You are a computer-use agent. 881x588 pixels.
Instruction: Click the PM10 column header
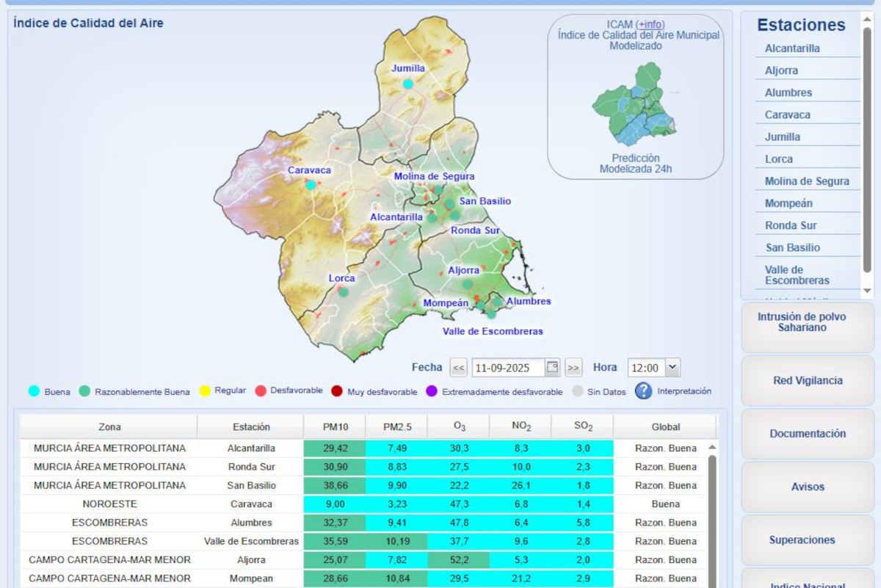coord(335,427)
